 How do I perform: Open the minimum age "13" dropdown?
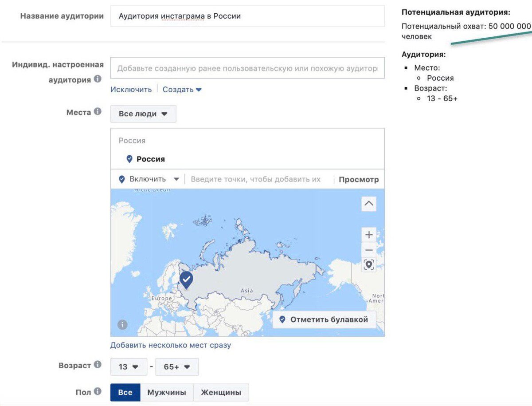[x=129, y=367]
